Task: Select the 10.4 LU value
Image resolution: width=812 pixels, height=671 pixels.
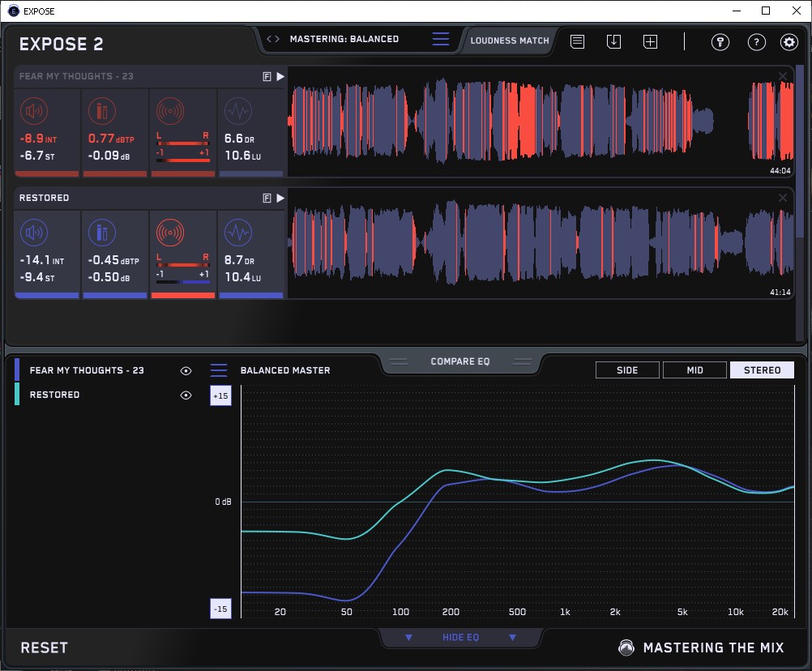Action: coord(243,277)
